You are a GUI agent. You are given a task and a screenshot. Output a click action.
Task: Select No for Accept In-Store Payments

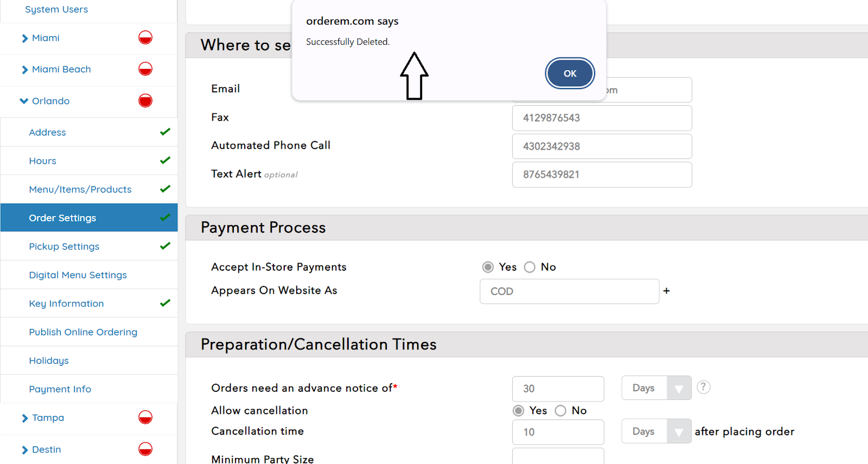pos(530,267)
